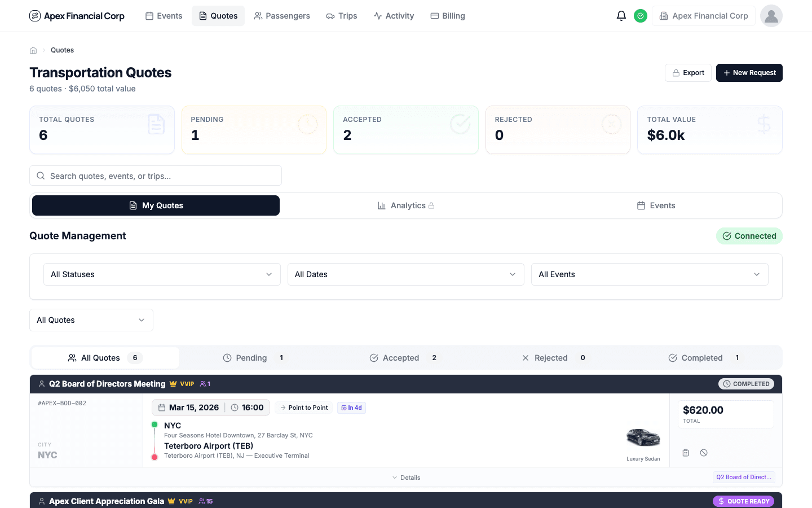Click the home breadcrumb icon

pos(33,50)
